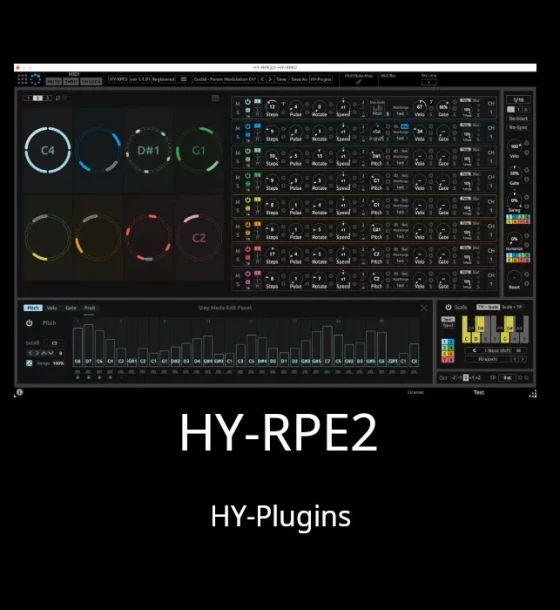Click the MIDI MUTE button
The width and height of the screenshot is (560, 610).
[53, 82]
